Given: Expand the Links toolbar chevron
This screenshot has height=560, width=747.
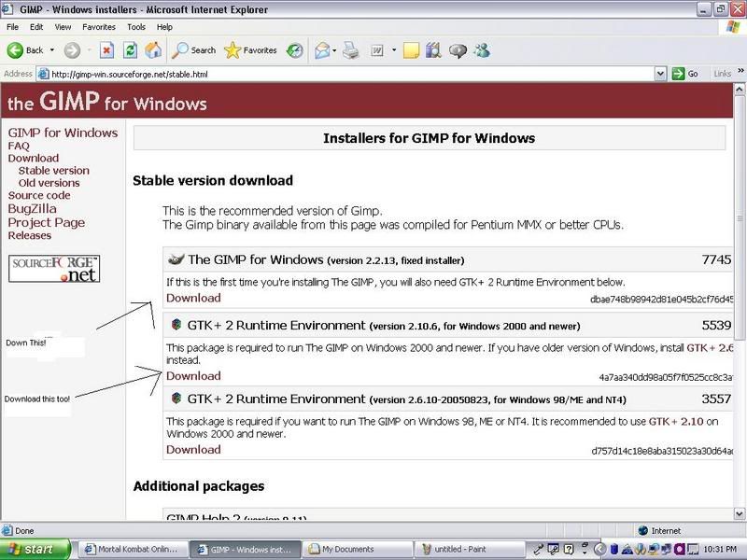Looking at the screenshot, I should [740, 71].
